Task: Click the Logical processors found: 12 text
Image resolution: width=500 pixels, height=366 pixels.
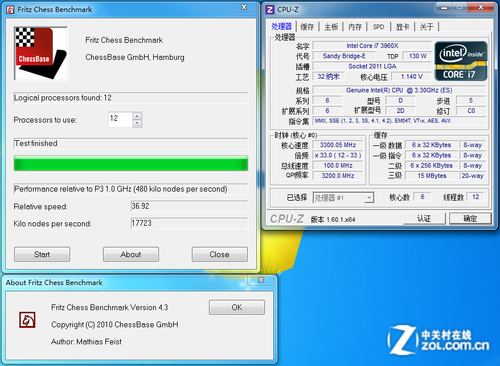Action: click(x=63, y=98)
